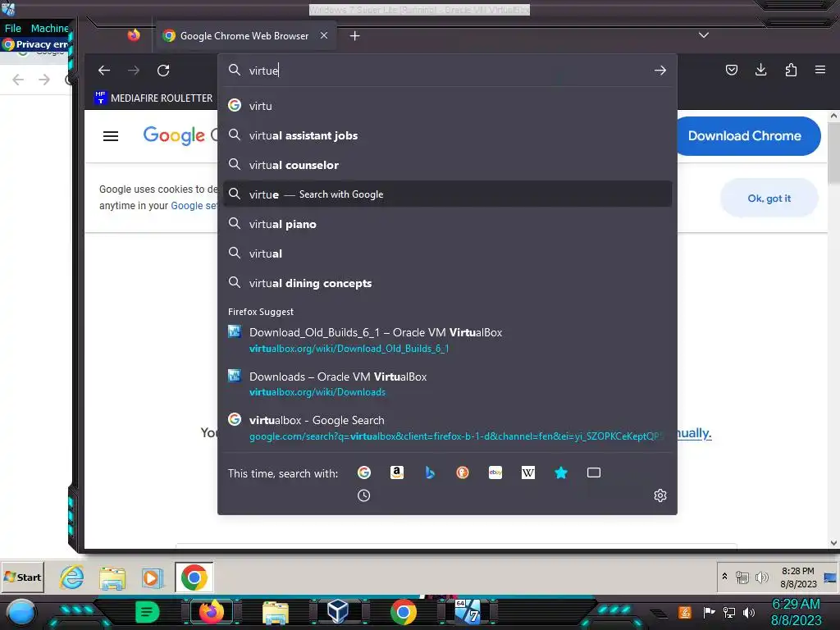Screen dimensions: 840x630
Task: Open Google page hamburger menu
Action: tap(111, 136)
